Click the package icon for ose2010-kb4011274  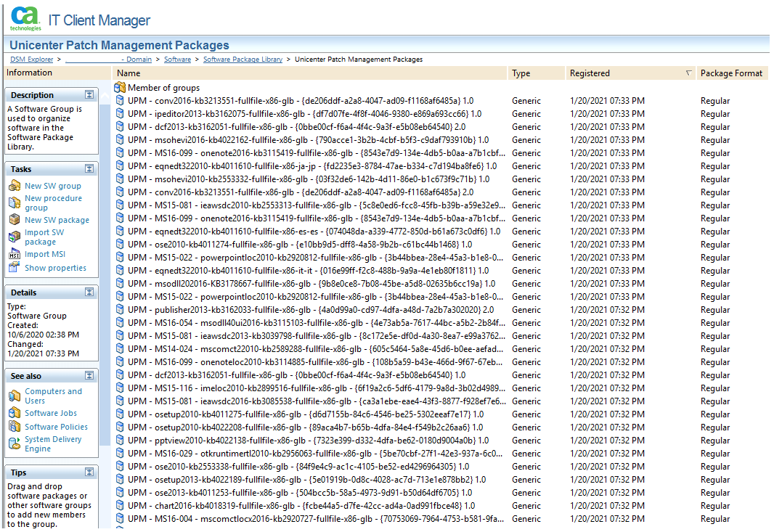[120, 245]
